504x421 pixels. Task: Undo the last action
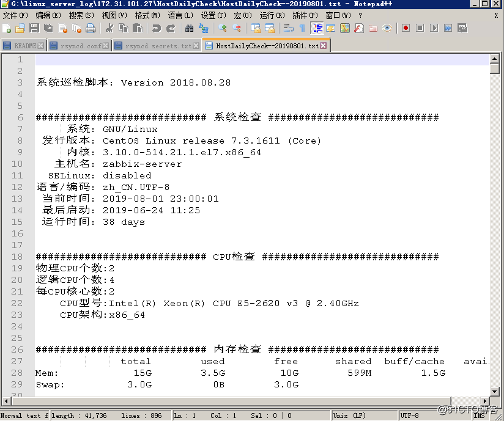click(x=156, y=28)
